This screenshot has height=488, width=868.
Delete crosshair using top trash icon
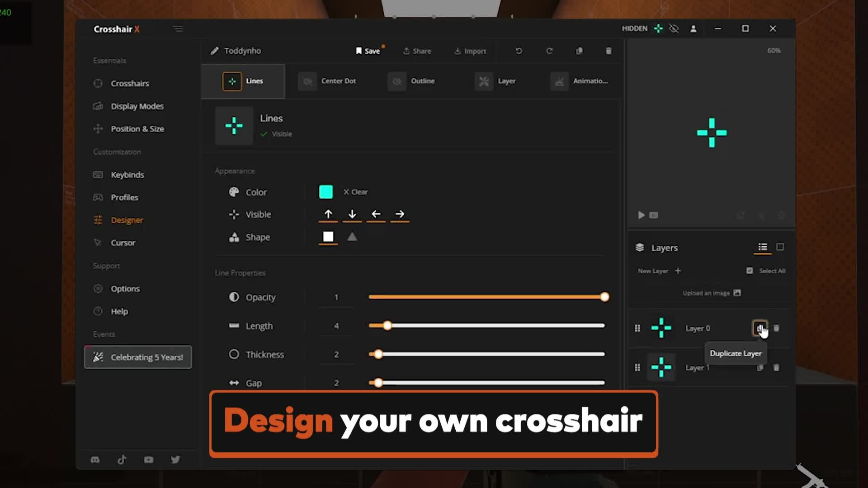point(609,51)
